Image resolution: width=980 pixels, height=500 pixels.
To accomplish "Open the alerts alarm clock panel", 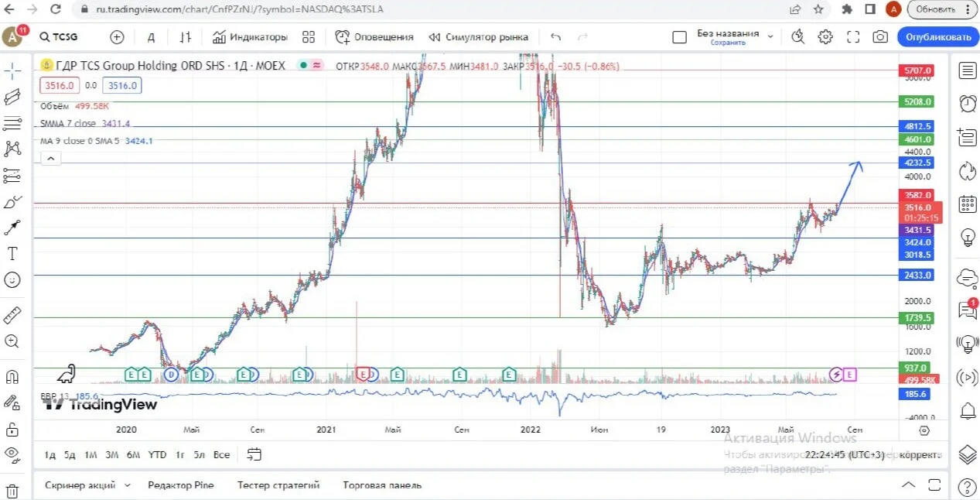I will coord(967,104).
